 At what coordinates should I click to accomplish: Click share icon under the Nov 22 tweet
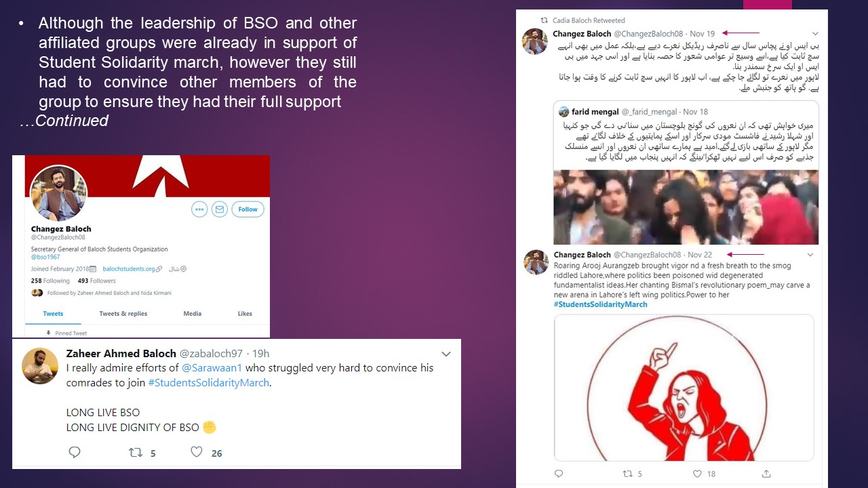pos(766,474)
